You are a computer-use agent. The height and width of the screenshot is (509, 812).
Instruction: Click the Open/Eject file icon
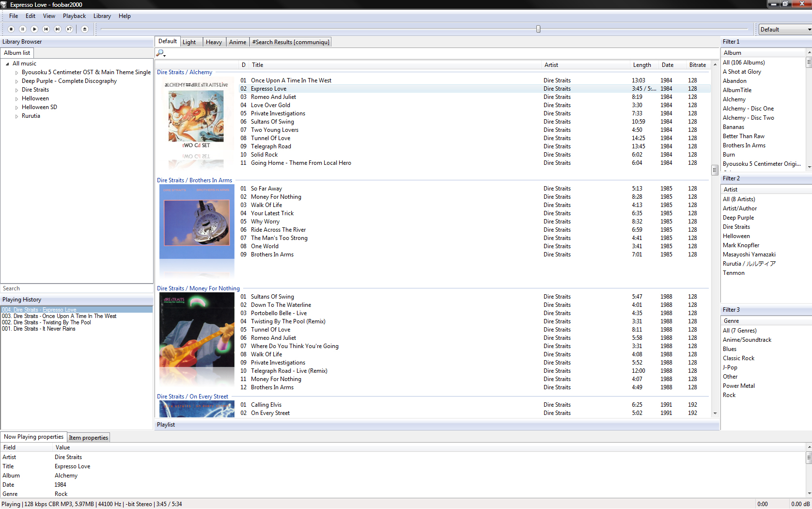tap(85, 29)
